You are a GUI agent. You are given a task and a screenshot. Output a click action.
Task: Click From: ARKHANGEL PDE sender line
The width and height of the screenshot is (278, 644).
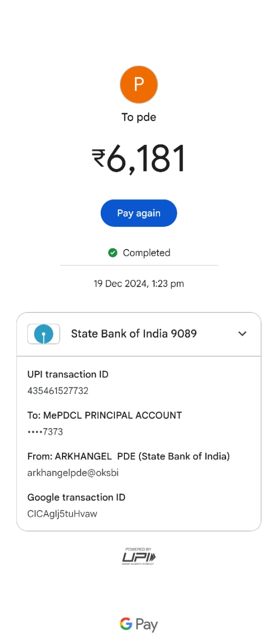tap(128, 456)
